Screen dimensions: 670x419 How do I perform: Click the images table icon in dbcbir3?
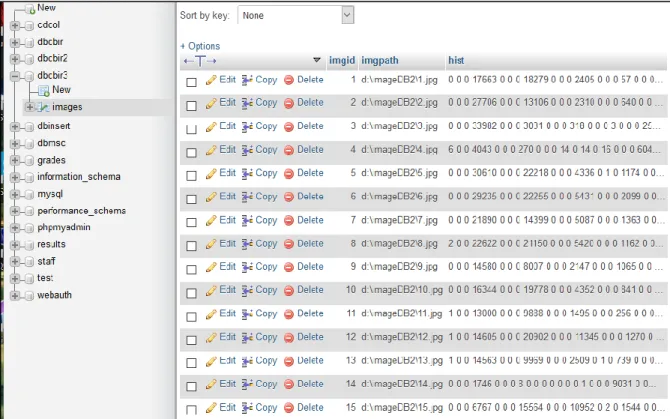43,107
